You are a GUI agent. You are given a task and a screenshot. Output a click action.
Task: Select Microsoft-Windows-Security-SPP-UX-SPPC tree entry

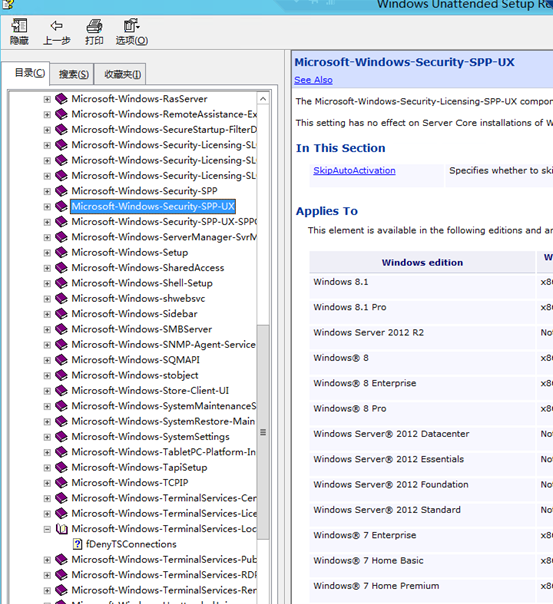[164, 222]
